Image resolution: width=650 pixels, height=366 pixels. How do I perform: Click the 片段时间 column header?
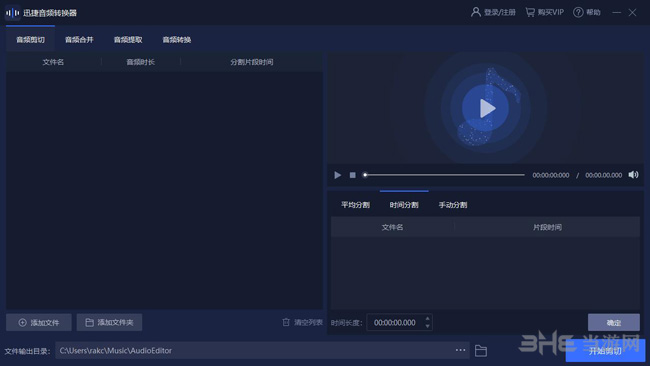coord(547,227)
